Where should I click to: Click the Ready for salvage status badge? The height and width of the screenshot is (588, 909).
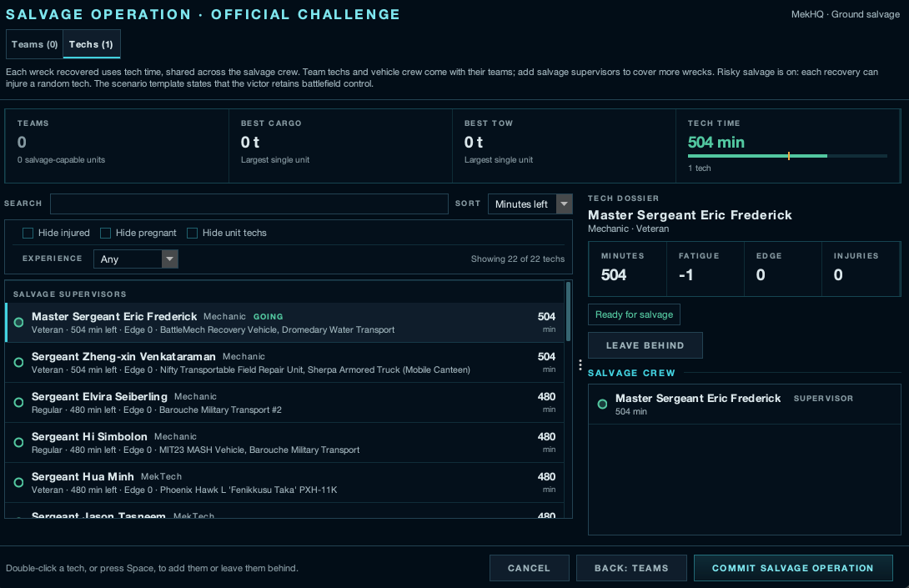(x=634, y=314)
